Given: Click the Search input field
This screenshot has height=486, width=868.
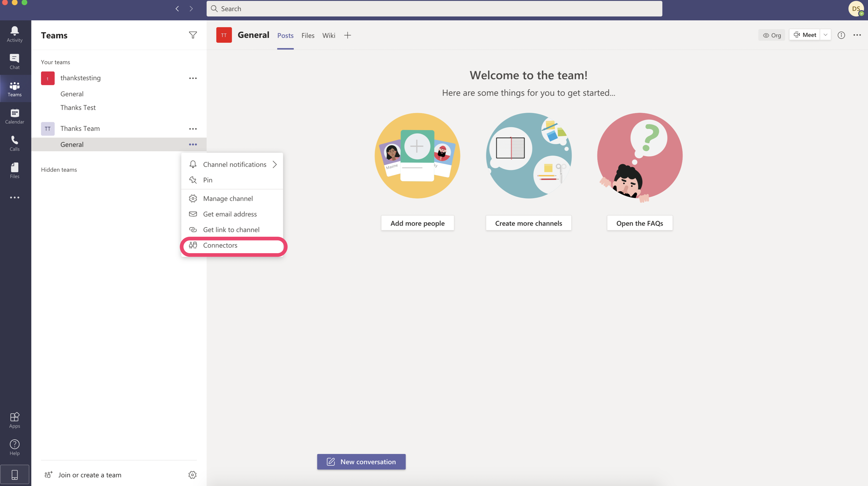Looking at the screenshot, I should 434,9.
